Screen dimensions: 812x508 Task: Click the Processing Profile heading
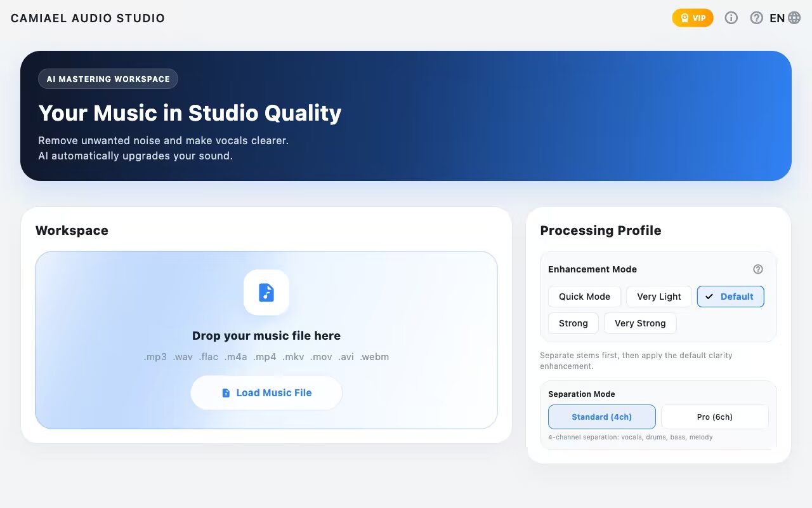(601, 231)
